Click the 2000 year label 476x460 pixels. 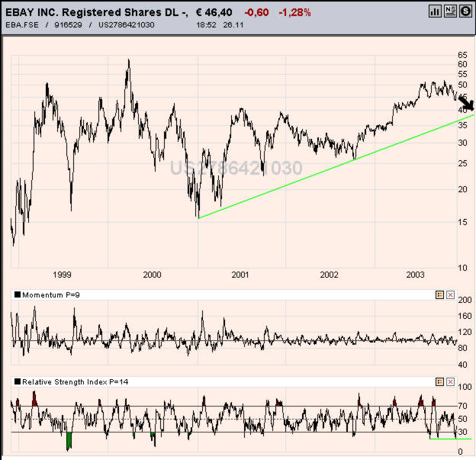click(152, 275)
